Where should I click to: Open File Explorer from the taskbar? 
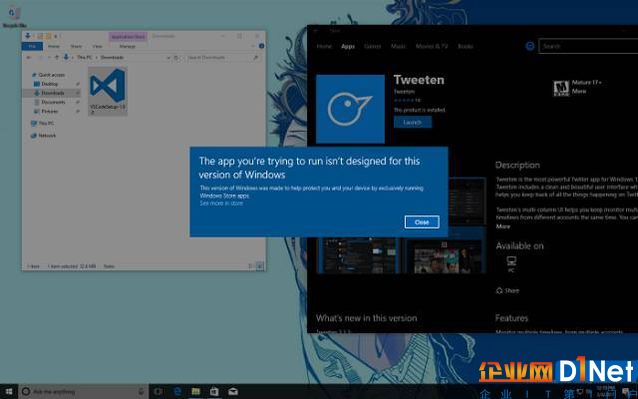(x=196, y=392)
